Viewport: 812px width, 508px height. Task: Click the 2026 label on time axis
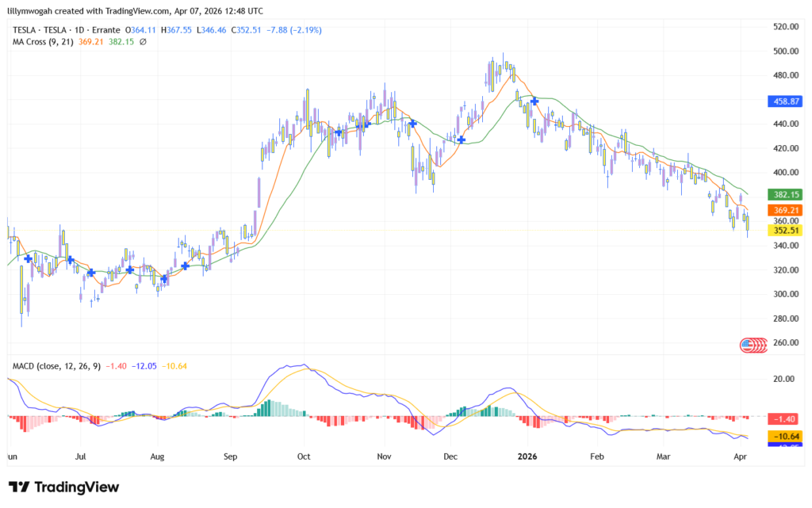pos(528,457)
